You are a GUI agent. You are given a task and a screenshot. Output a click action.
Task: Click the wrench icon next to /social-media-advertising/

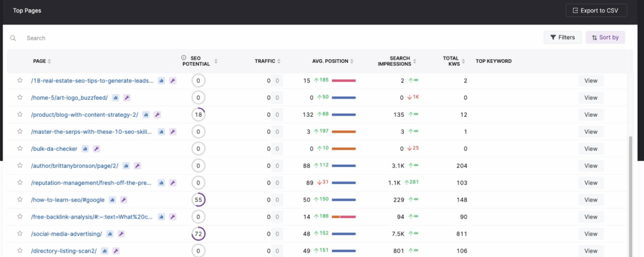tap(121, 234)
